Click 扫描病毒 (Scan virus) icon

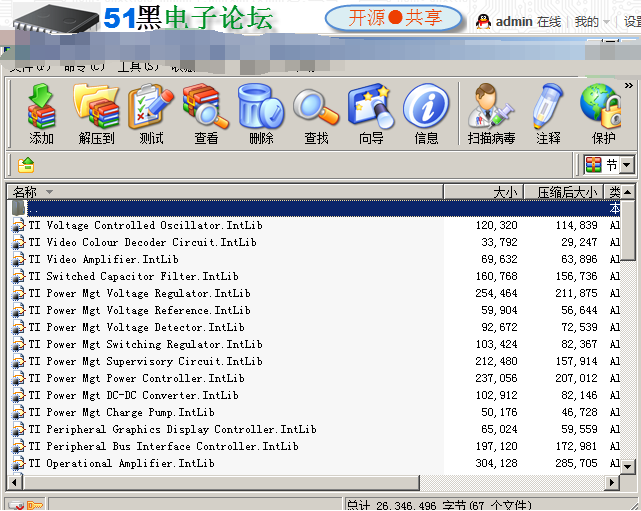[x=491, y=113]
